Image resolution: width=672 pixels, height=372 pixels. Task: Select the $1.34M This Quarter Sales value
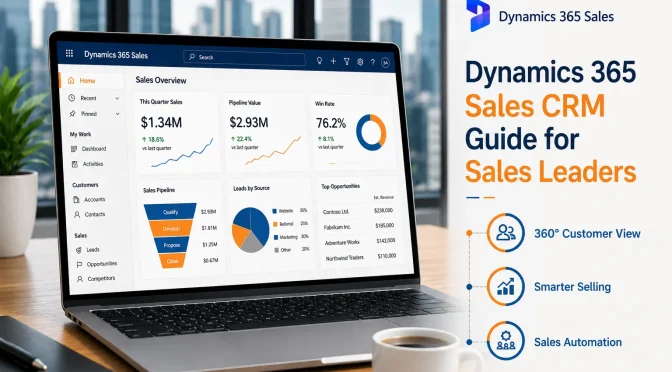coord(161,123)
